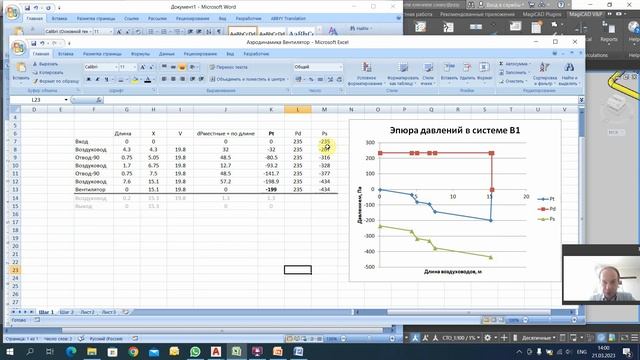This screenshot has height=360, width=640.
Task: Open the Name Box dropdown showing L23
Action: pos(66,100)
